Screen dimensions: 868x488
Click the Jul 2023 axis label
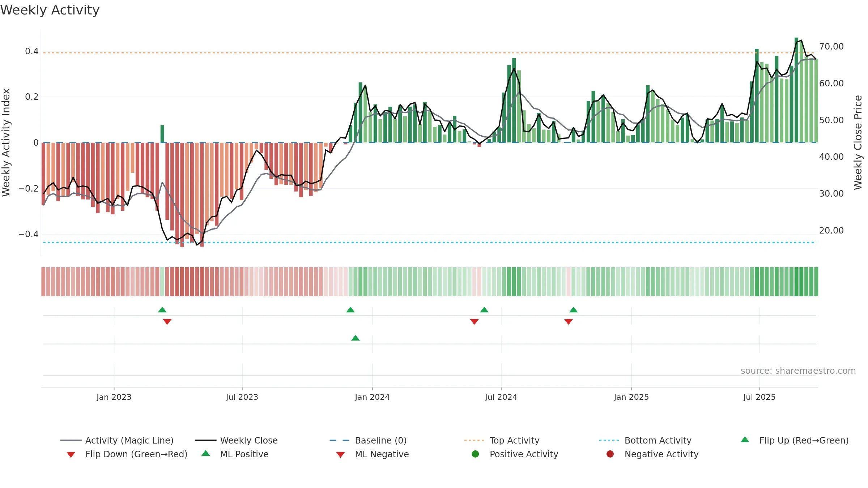pos(242,397)
